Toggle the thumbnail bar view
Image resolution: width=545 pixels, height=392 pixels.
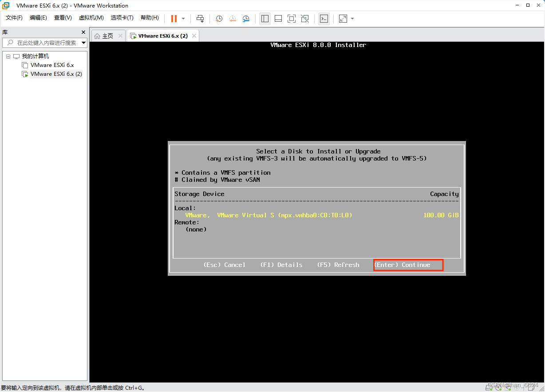coord(278,19)
